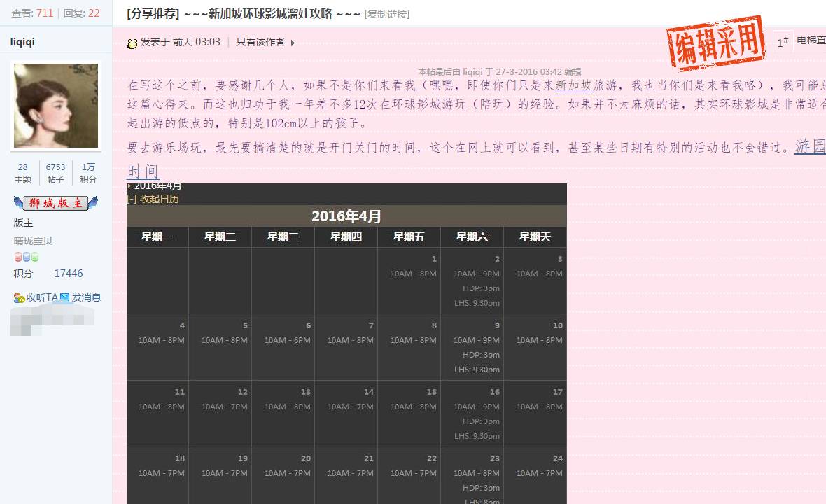Viewport: 826px width, 504px height.
Task: Click the 星期天 column header
Action: [535, 237]
